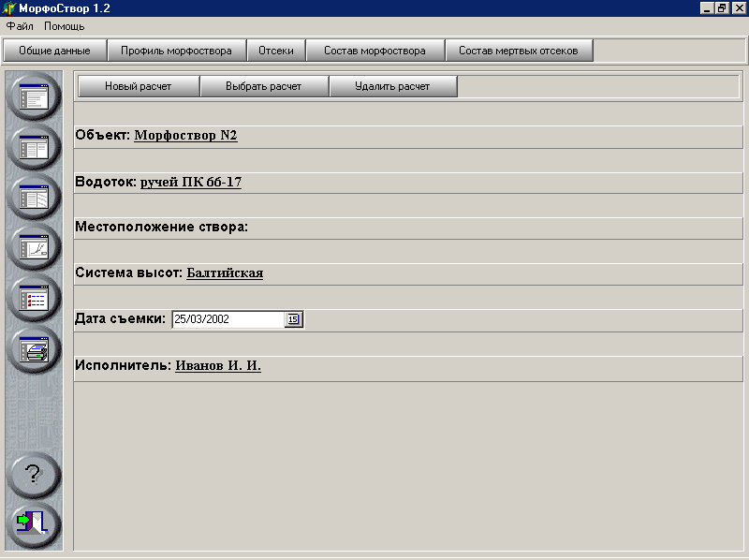Open the second sidebar table layout icon
Screen dimensions: 749x560
click(34, 147)
